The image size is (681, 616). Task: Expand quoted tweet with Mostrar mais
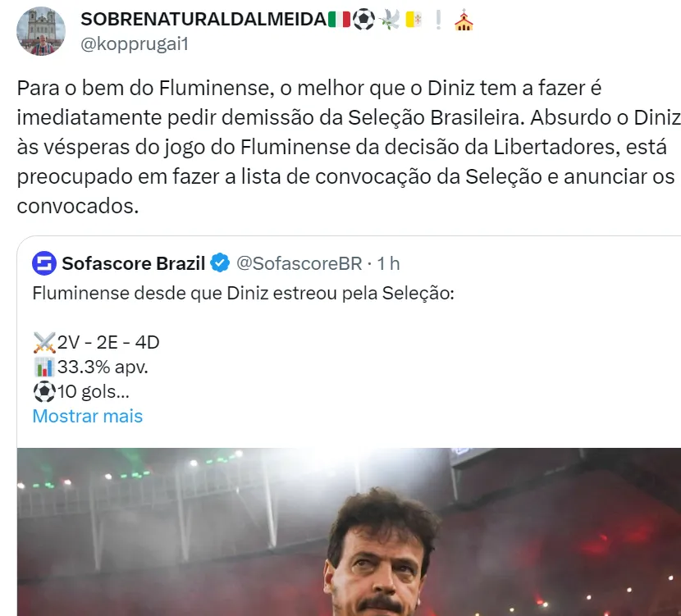point(87,416)
